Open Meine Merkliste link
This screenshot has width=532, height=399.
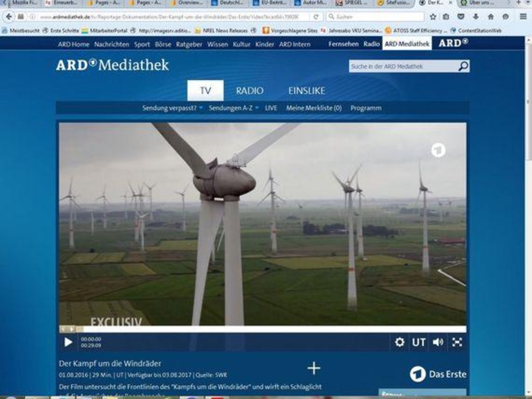[313, 108]
